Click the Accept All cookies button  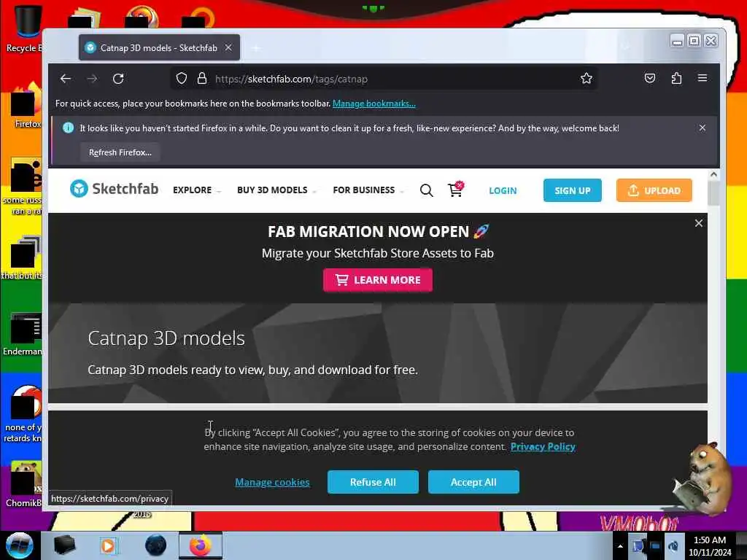tap(473, 482)
